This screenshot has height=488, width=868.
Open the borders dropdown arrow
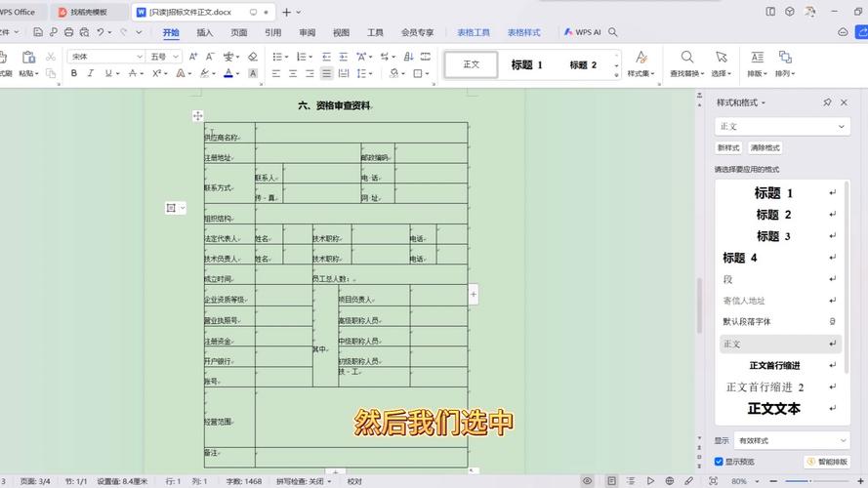click(x=428, y=73)
